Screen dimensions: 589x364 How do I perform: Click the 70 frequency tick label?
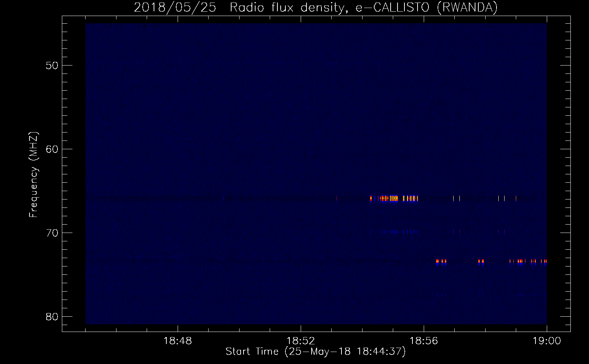tap(52, 233)
